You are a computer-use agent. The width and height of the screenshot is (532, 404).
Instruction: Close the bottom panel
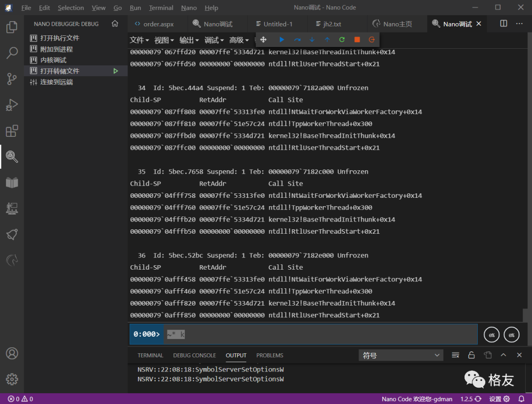(520, 355)
